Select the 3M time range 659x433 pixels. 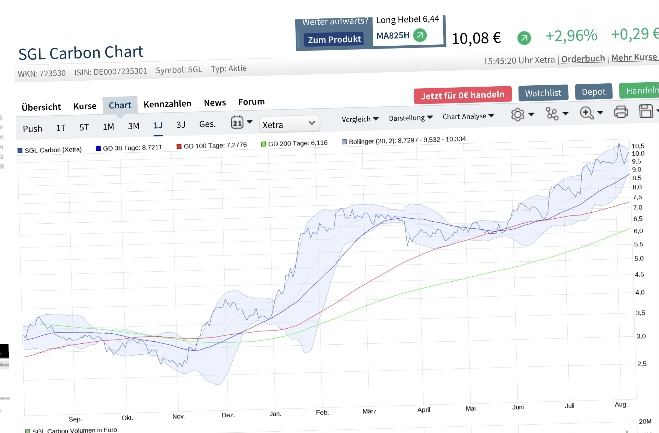point(134,126)
